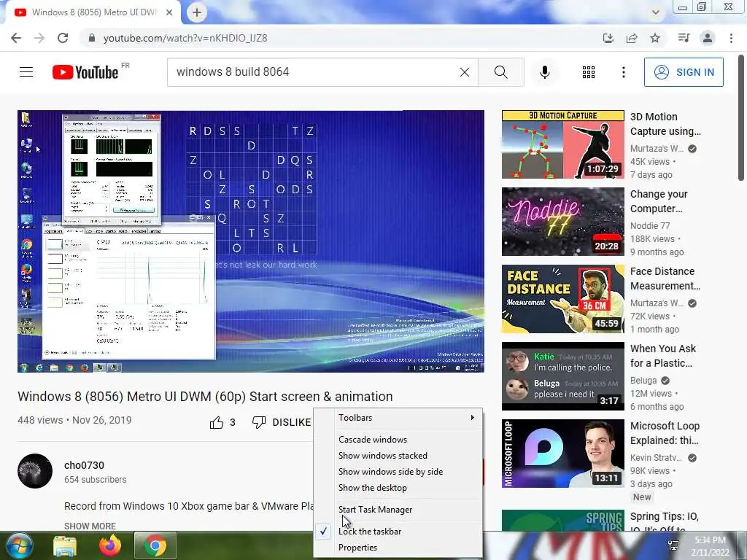
Task: Click the "654 subscribers" text
Action: [96, 480]
